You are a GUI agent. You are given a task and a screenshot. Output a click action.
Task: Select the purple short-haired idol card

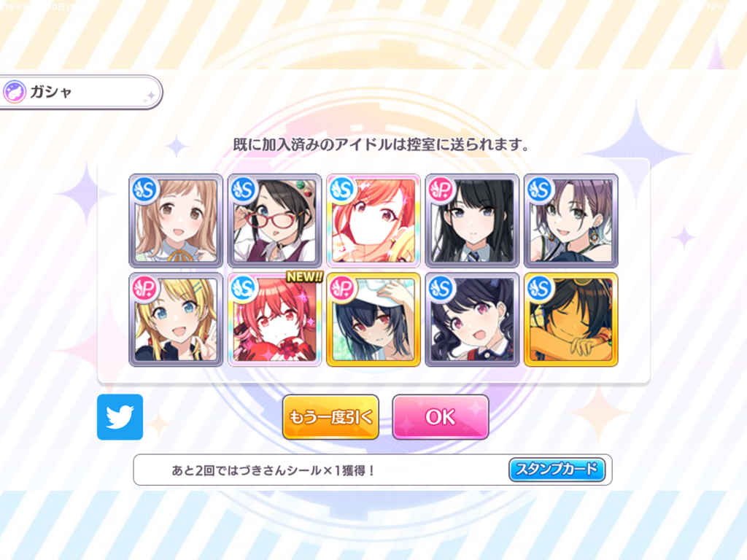click(x=570, y=220)
